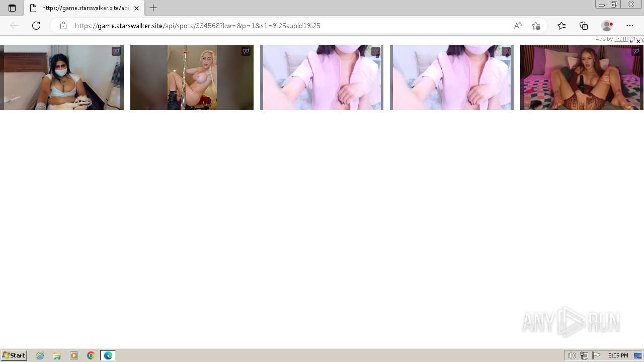644x362 pixels.
Task: Show the clock reading 8:09 PM
Action: [618, 355]
